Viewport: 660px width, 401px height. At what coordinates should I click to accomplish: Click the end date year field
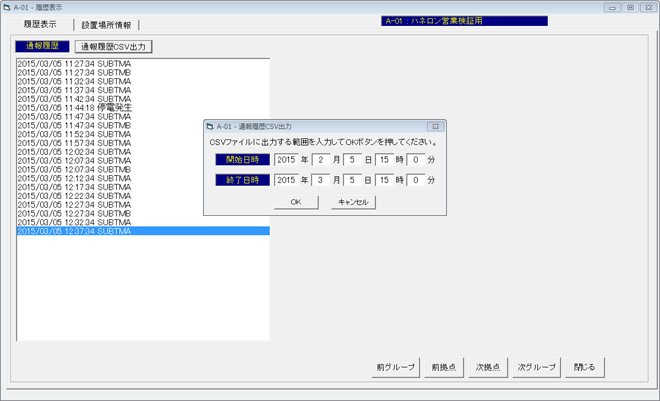(286, 180)
